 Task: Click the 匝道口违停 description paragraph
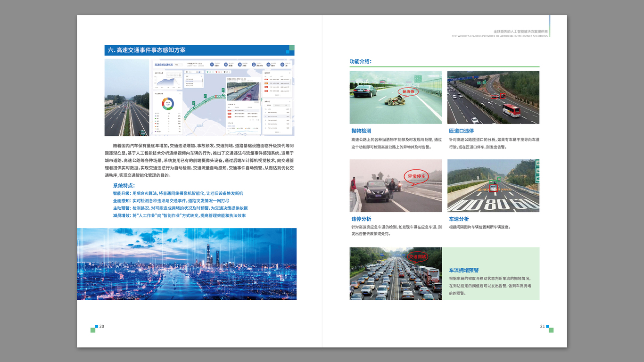494,143
